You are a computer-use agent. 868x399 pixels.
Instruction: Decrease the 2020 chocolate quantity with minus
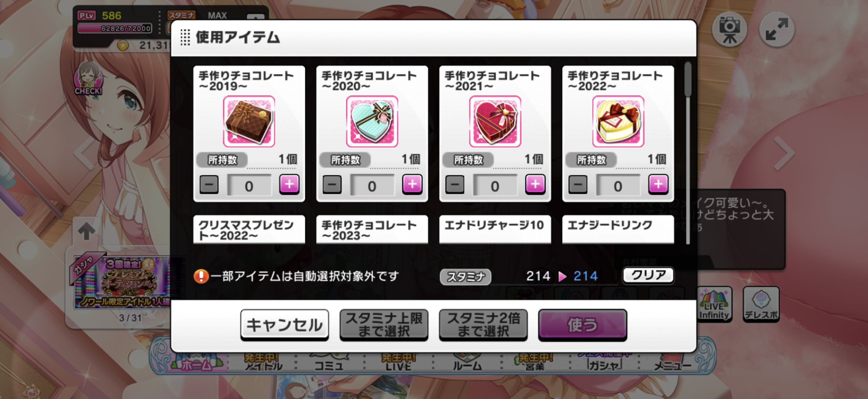pos(332,185)
